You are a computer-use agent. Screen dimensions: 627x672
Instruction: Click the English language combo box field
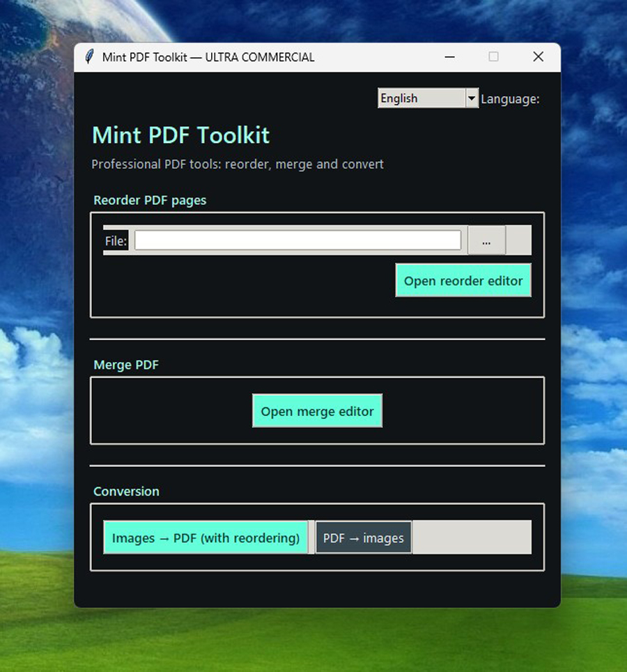click(421, 98)
